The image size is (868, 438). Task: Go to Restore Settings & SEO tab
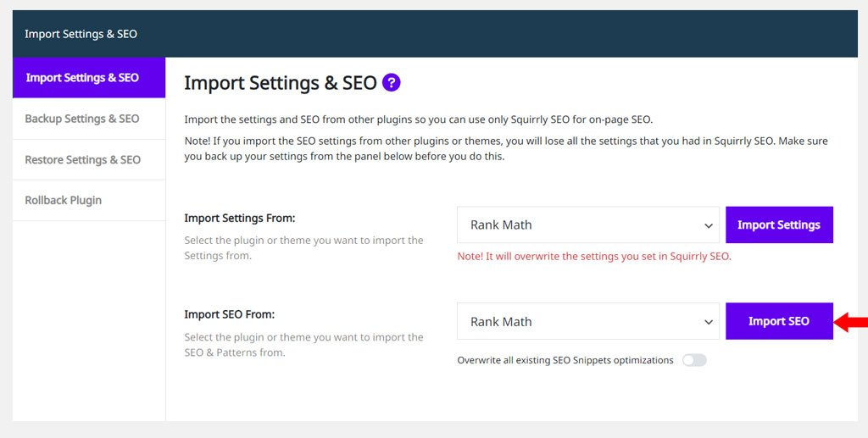coord(89,159)
